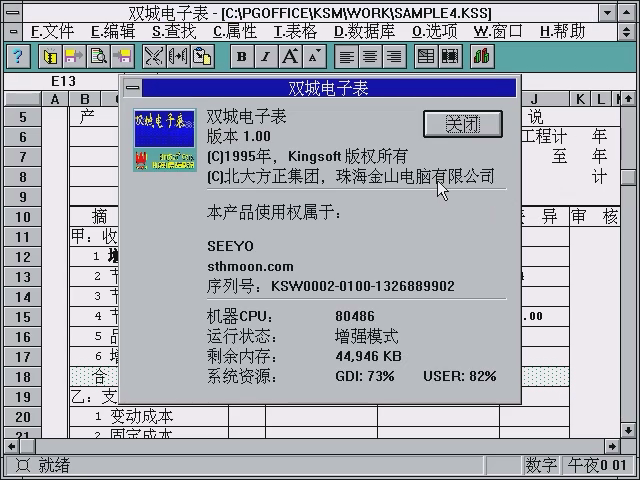Click the table grid format icon

[x=426, y=56]
